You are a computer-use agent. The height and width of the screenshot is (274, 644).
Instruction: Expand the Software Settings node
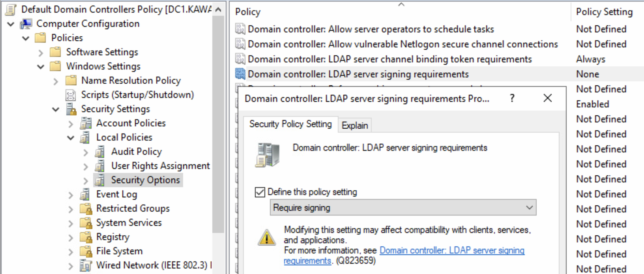[41, 53]
